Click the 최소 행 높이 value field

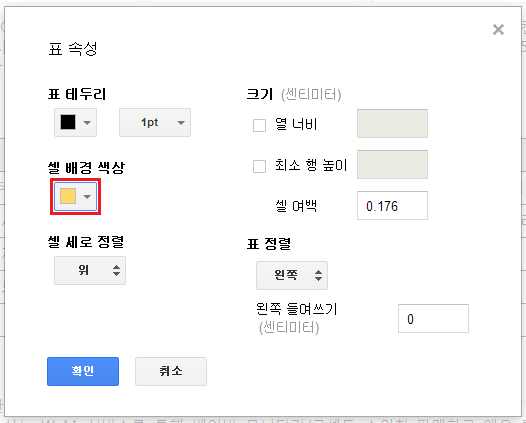(392, 164)
